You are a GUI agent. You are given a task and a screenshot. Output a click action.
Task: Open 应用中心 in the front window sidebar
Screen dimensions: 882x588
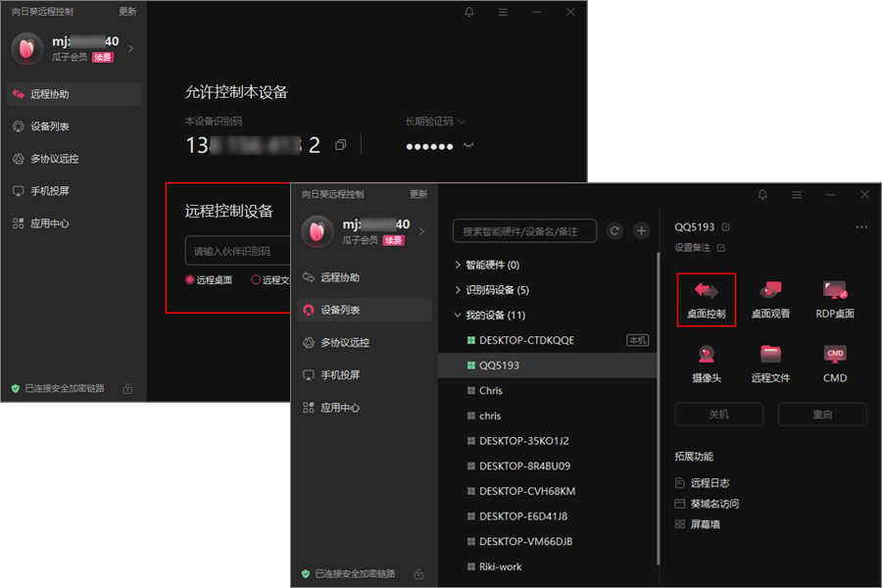(364, 408)
